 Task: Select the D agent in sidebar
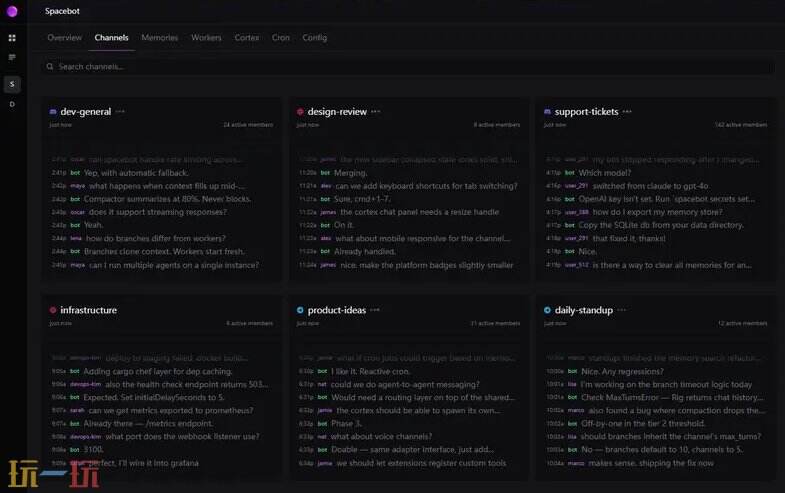(x=12, y=104)
